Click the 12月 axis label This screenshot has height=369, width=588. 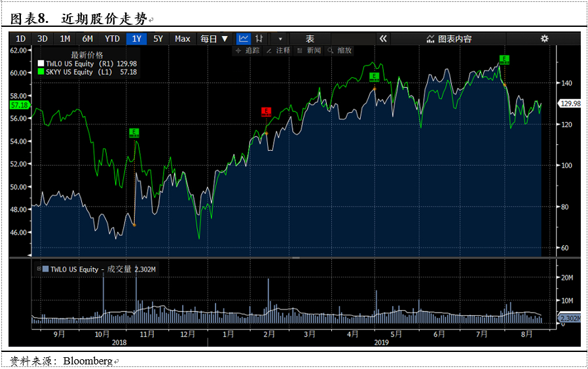pyautogui.click(x=187, y=334)
